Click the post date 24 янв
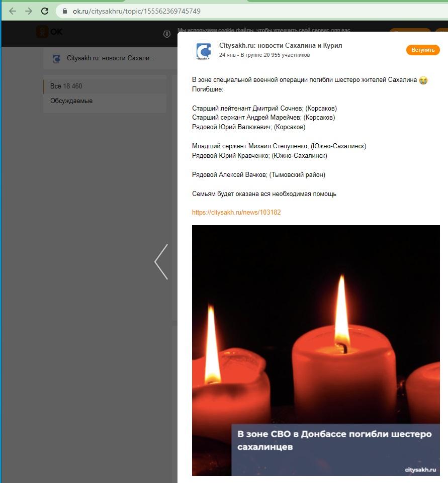Viewport: 448px width, 483px height. [227, 55]
